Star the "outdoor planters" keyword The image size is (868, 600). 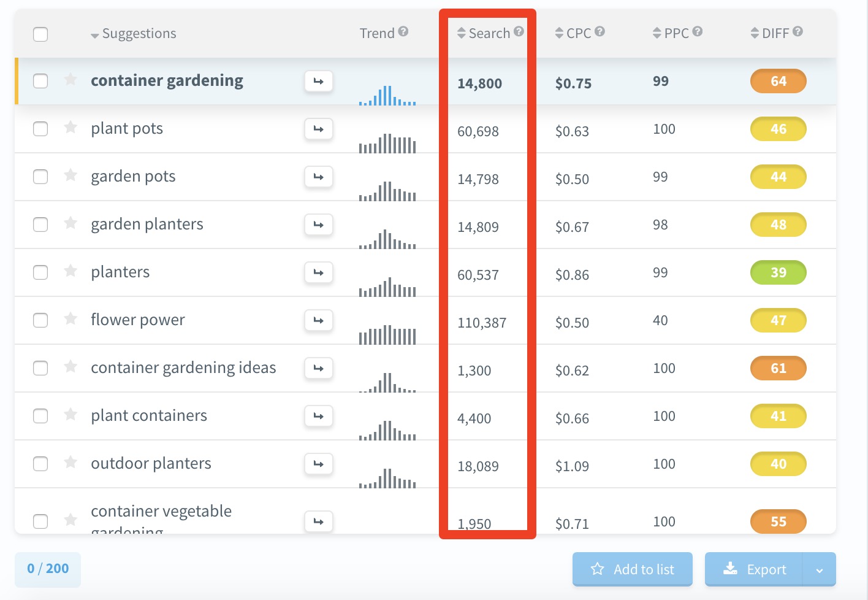70,464
